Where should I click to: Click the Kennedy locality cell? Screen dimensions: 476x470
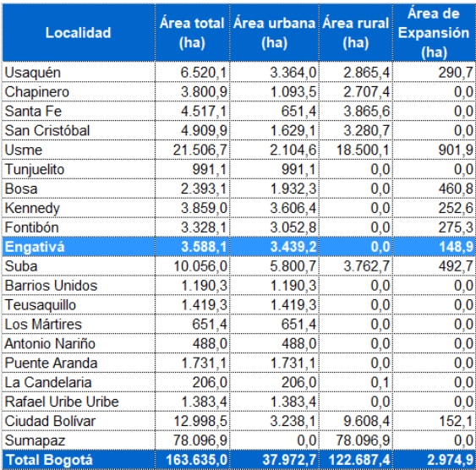pyautogui.click(x=79, y=208)
